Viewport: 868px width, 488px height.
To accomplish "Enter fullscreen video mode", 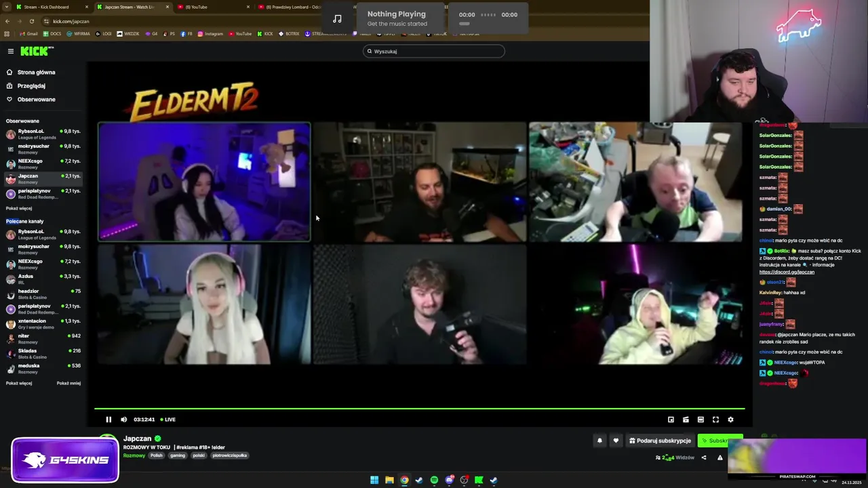I will click(715, 420).
